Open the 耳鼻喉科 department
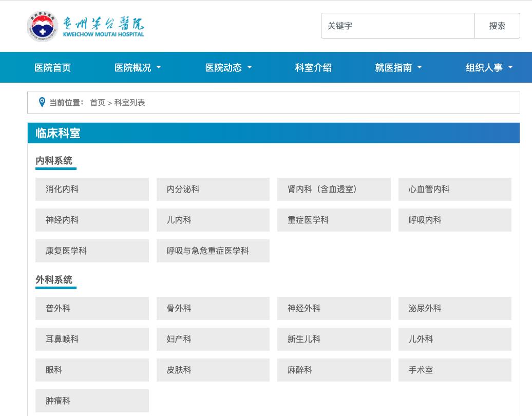Screen dimensions: 532x416 click(92, 339)
